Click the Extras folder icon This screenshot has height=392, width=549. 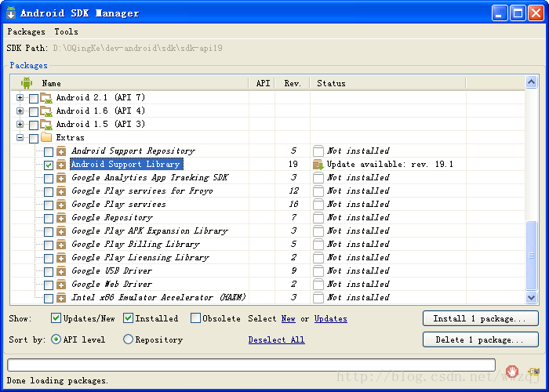pos(46,137)
